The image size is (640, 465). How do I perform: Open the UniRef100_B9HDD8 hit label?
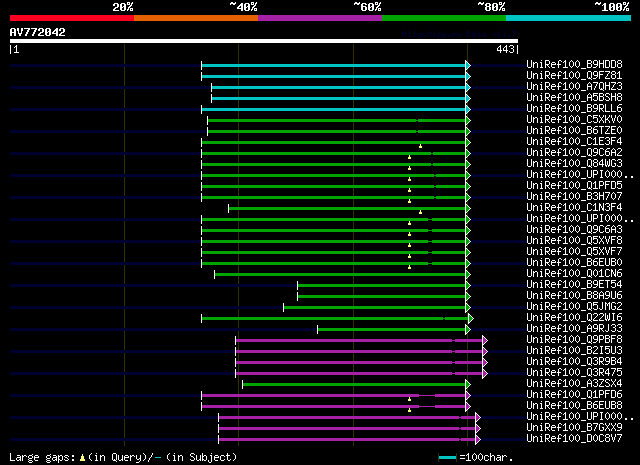[x=574, y=65]
